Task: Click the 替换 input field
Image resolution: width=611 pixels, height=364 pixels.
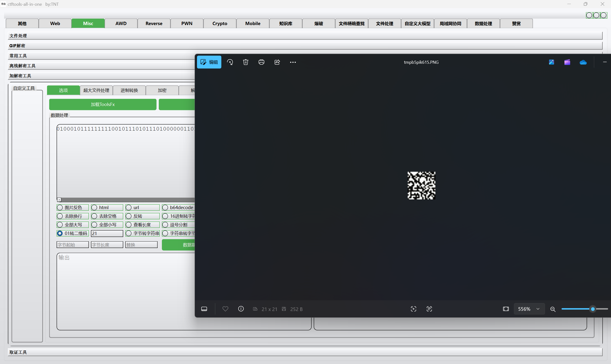Action: pyautogui.click(x=141, y=245)
